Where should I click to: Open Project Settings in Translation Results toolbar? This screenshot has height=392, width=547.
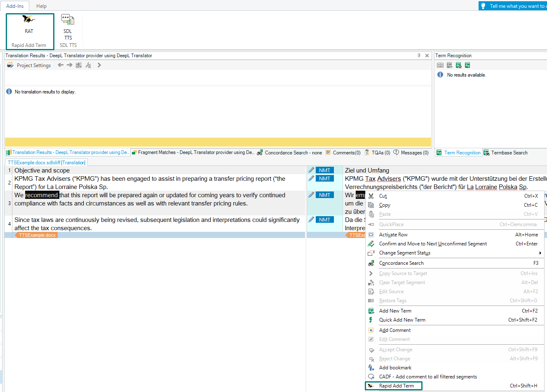point(29,65)
